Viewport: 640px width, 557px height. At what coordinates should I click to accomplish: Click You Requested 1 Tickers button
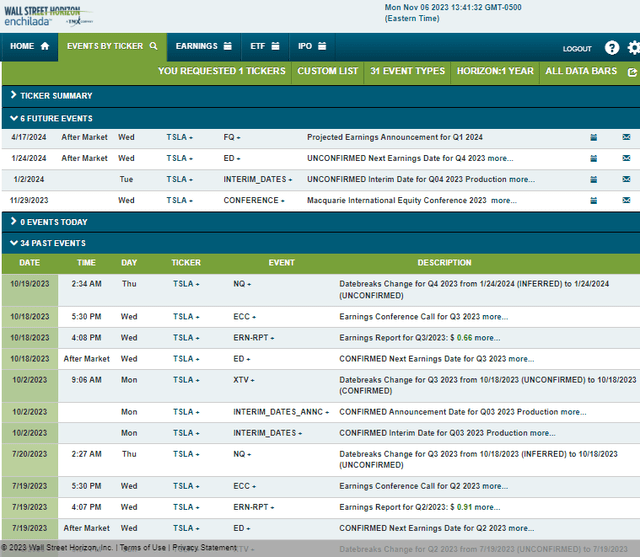tap(222, 71)
